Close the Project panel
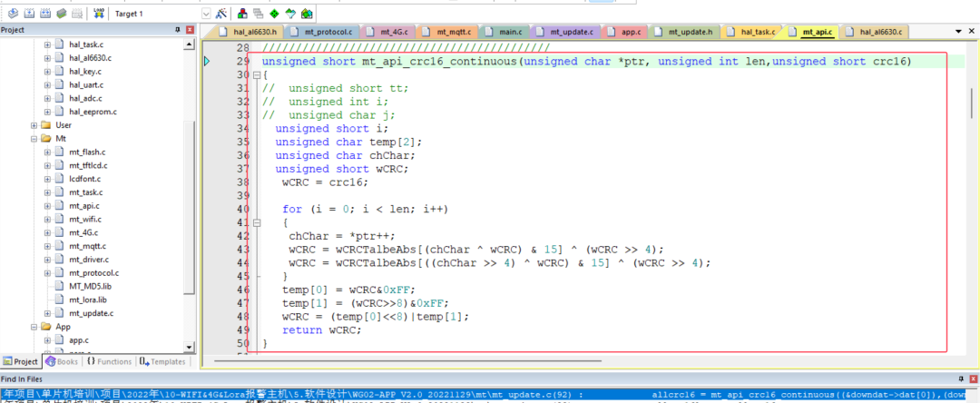980x403 pixels. pyautogui.click(x=190, y=30)
